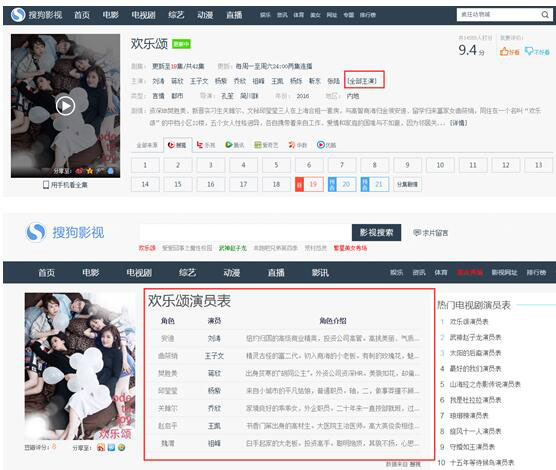The image size is (556, 470).
Task: Click actor 刘涛 in the cast table
Action: tap(214, 338)
